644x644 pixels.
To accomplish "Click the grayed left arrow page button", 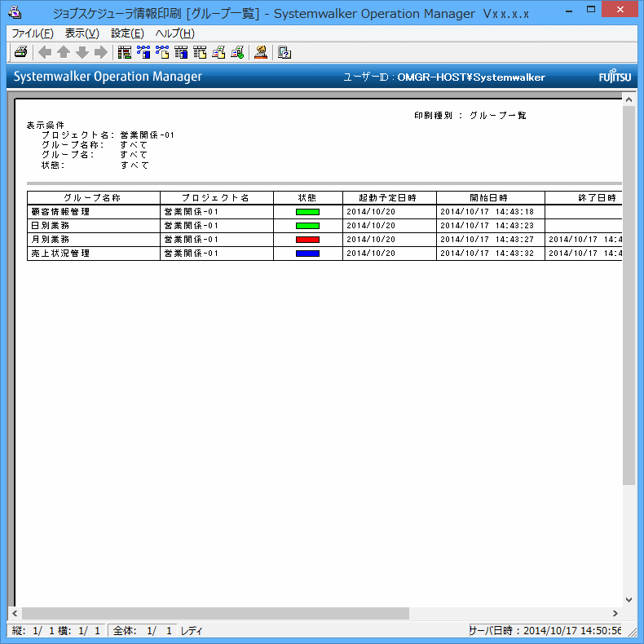I will tap(45, 52).
